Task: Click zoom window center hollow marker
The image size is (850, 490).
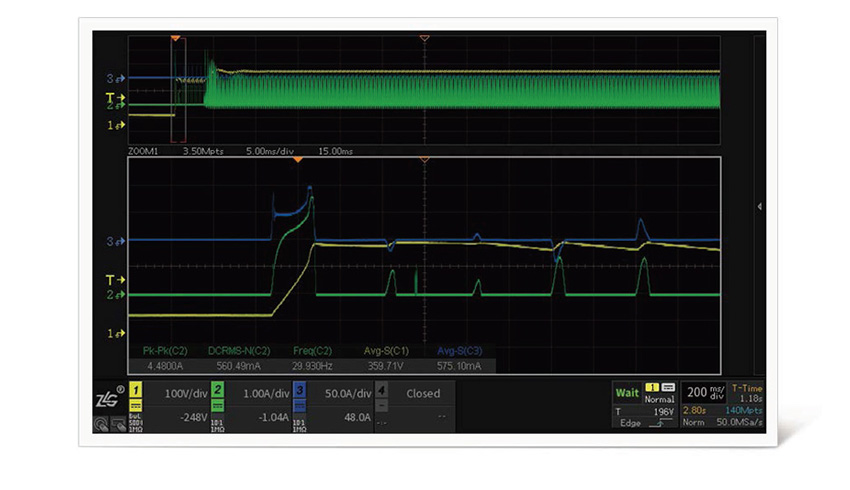Action: tap(424, 160)
